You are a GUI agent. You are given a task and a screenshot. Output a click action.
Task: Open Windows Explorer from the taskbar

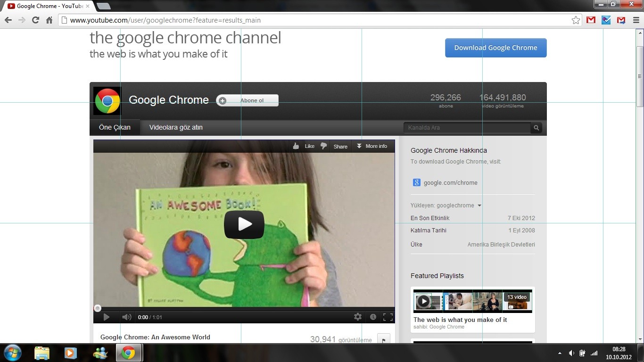coord(42,353)
